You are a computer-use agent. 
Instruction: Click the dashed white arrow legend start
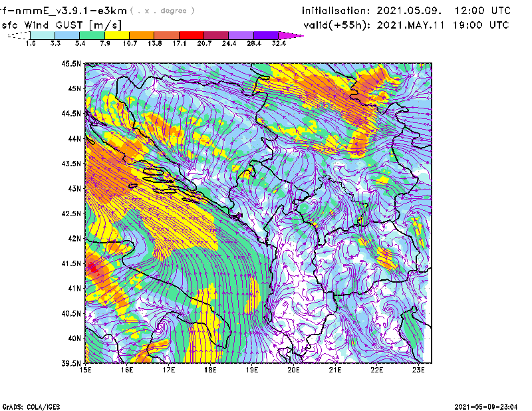click(x=19, y=35)
